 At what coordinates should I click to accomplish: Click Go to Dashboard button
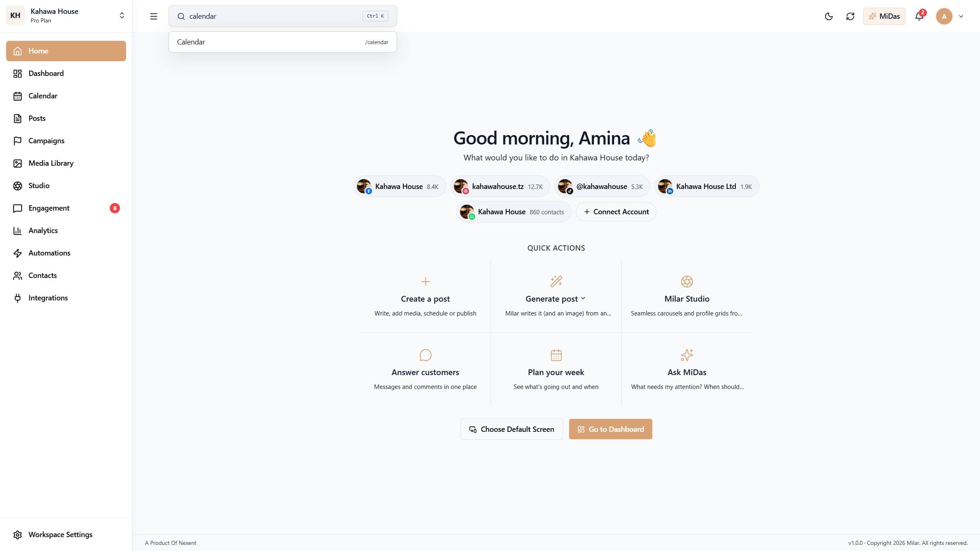pos(610,429)
